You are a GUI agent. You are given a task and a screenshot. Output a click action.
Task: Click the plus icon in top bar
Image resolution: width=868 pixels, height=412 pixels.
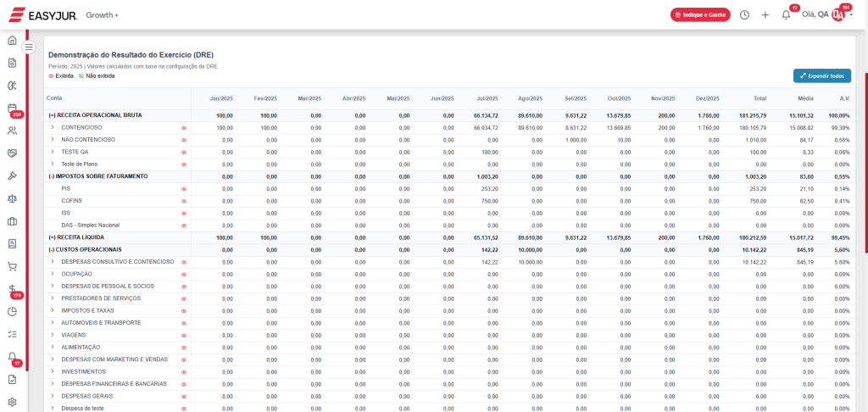(x=765, y=14)
